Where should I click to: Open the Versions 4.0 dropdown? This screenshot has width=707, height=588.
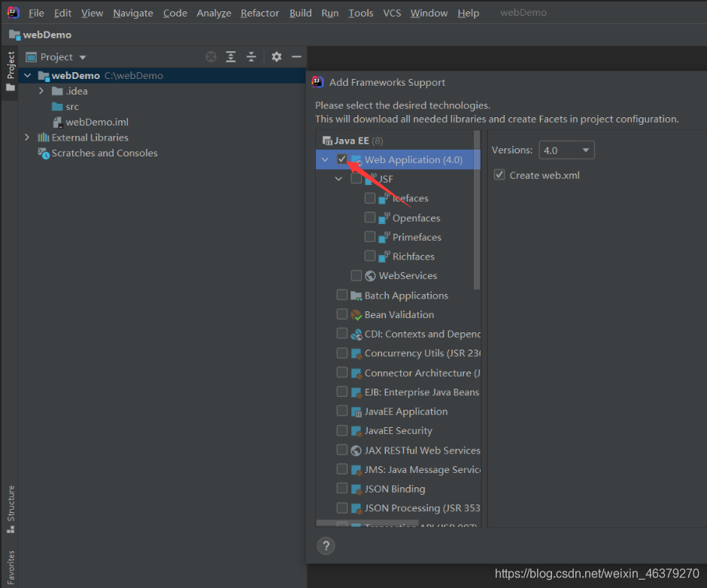pyautogui.click(x=567, y=150)
